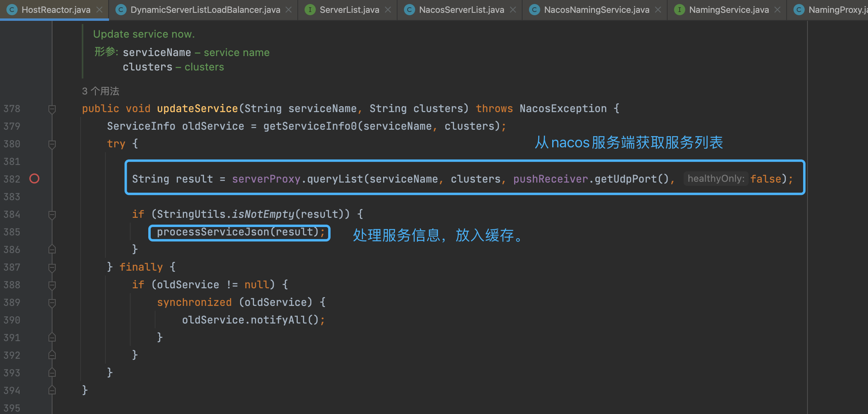Click the healthyOnly parameter hint
The height and width of the screenshot is (414, 868).
[x=716, y=179]
